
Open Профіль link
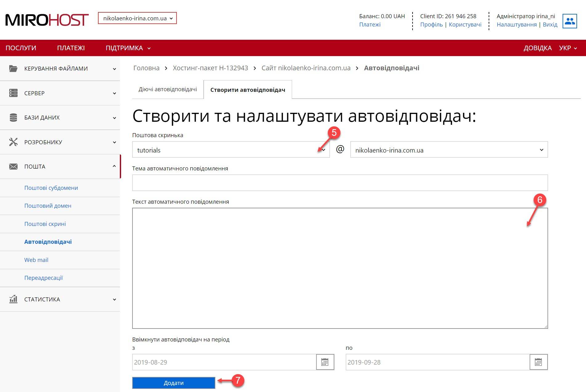pos(431,25)
